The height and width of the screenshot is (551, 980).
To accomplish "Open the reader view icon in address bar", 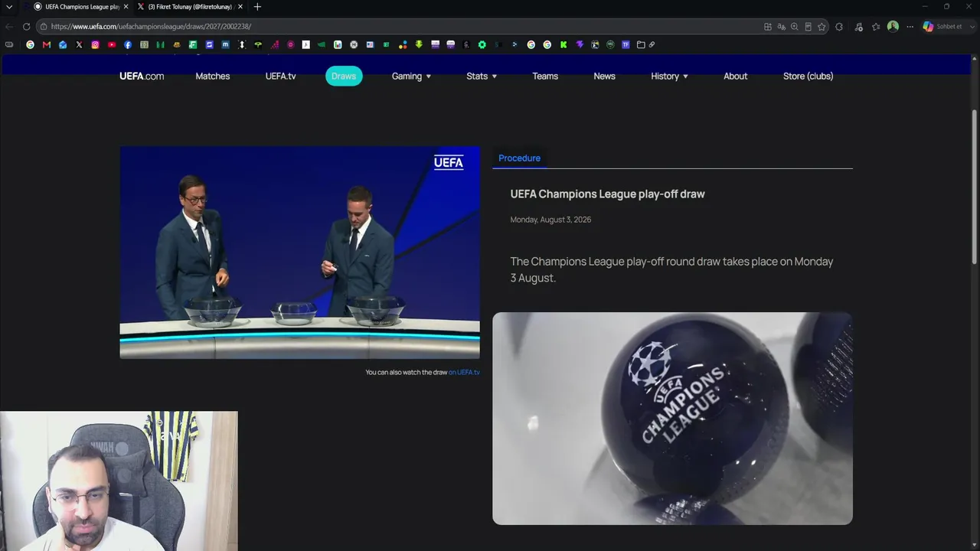I will (808, 27).
